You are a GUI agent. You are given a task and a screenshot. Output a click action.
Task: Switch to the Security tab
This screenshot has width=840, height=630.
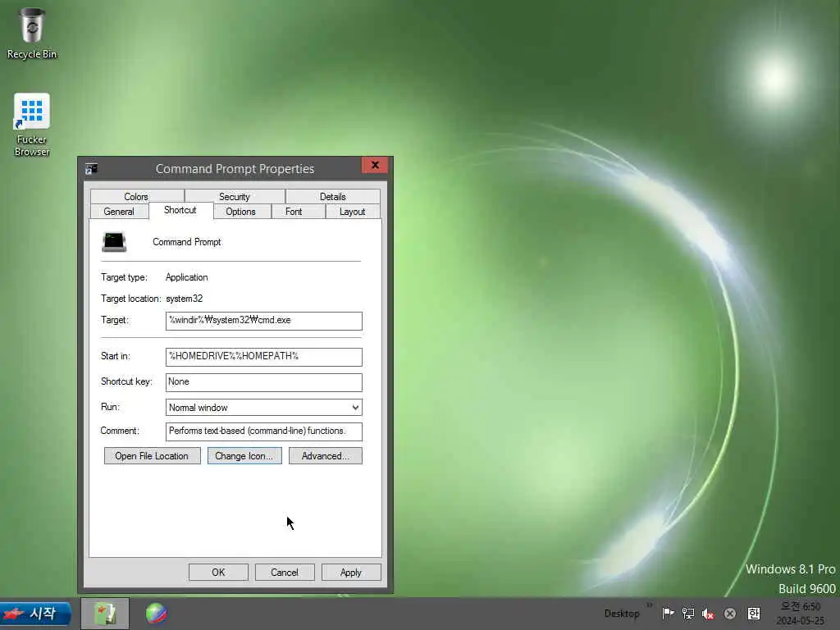[x=235, y=197]
